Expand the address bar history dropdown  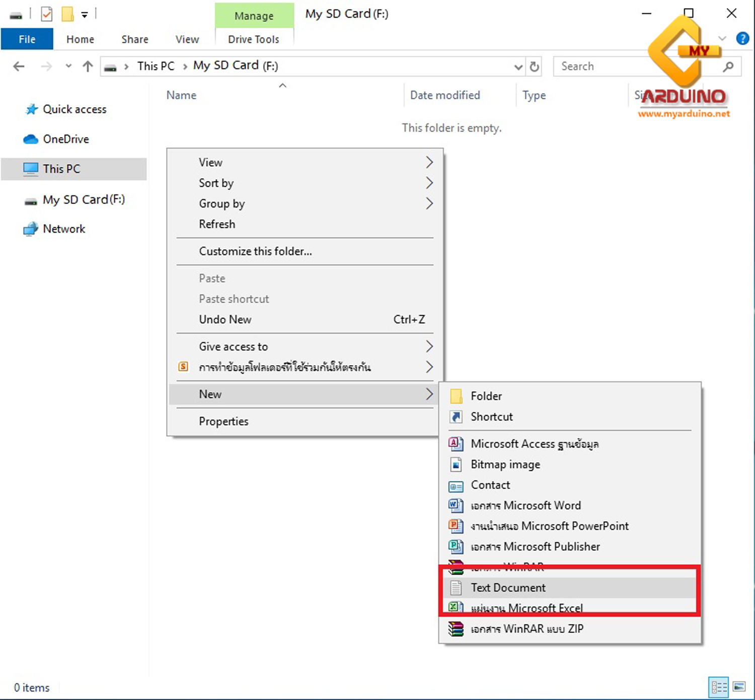click(518, 66)
